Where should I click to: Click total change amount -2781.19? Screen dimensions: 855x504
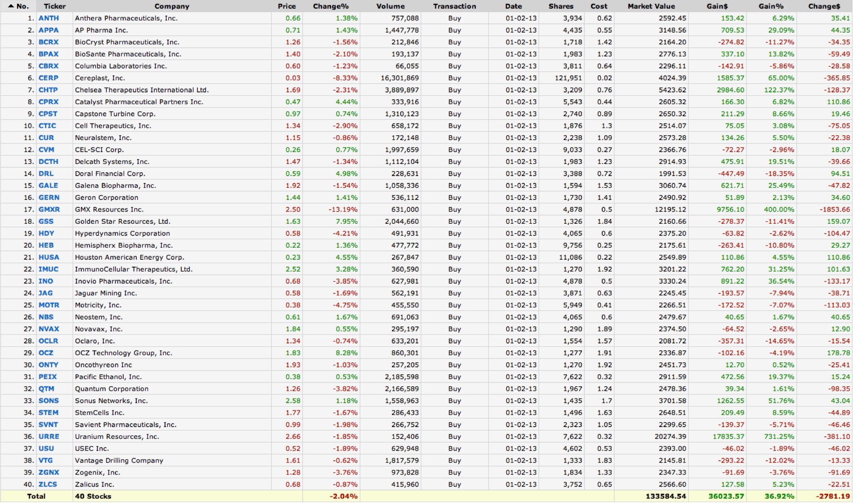(x=833, y=497)
